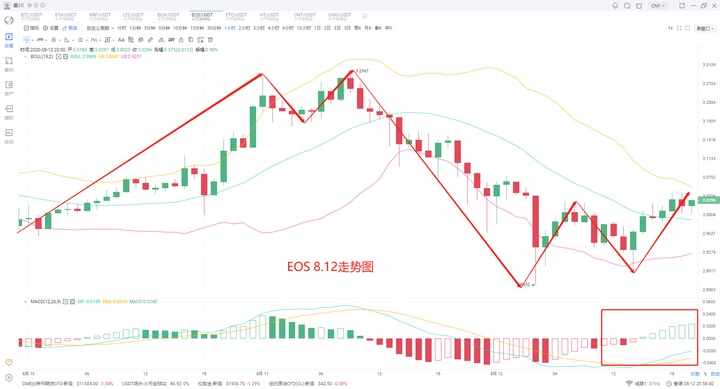This screenshot has height=389, width=720.
Task: Remove the BOLL indicator with X box
Action: (x=65, y=56)
